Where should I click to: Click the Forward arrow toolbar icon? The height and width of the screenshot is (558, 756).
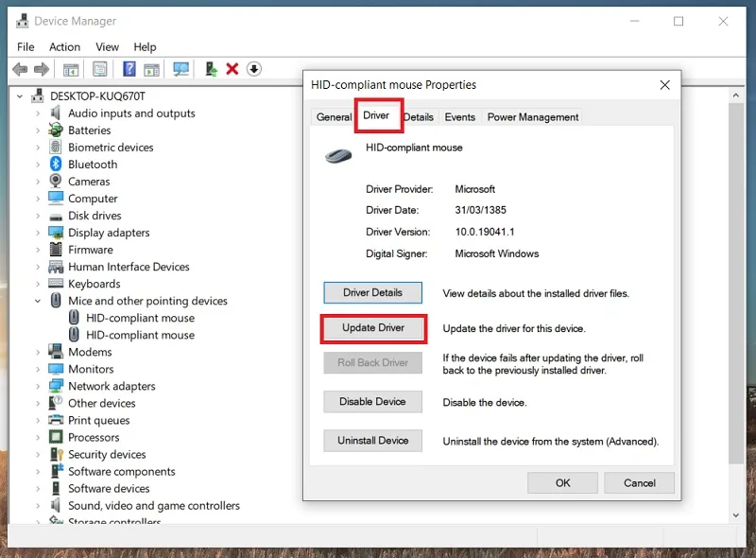tap(42, 69)
